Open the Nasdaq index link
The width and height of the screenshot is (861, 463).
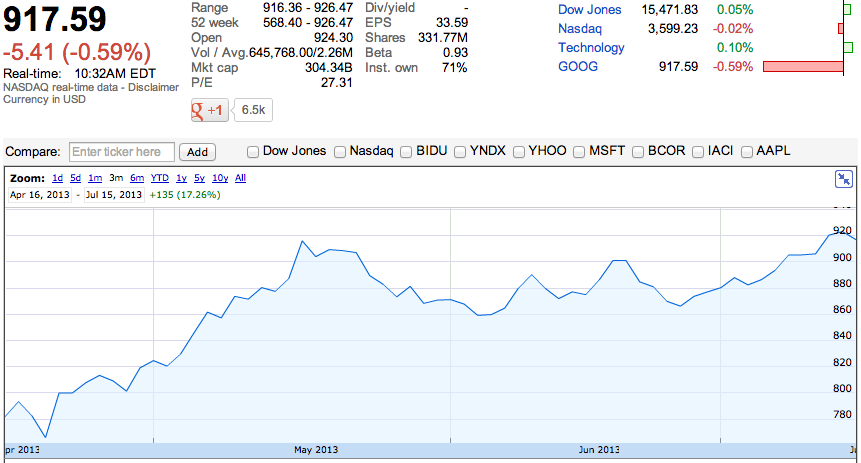click(579, 29)
